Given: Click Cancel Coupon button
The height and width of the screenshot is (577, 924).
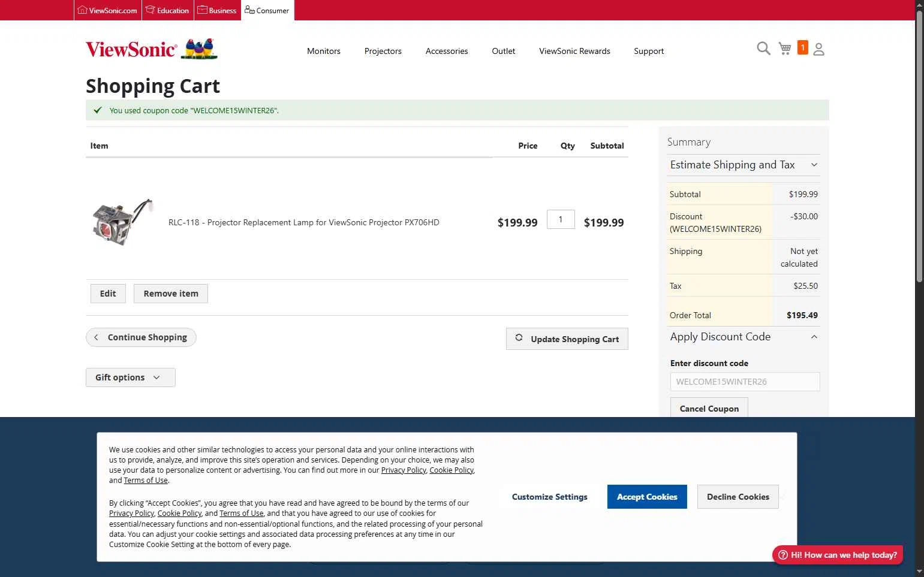Looking at the screenshot, I should tap(709, 408).
